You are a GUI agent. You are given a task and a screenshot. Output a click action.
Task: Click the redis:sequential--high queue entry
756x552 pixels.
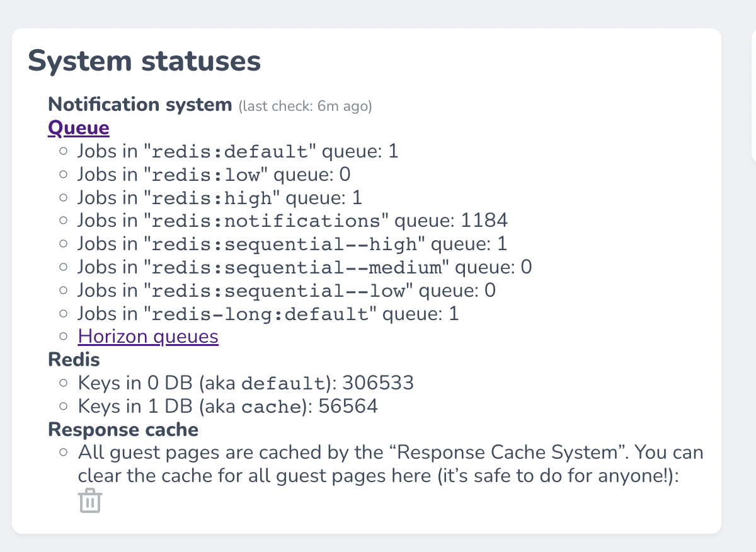(292, 244)
